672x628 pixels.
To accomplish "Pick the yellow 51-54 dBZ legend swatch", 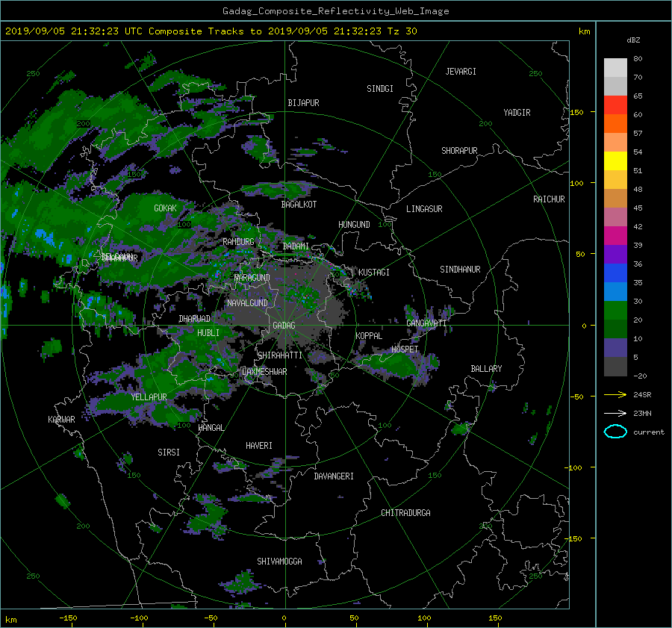I will click(x=615, y=161).
